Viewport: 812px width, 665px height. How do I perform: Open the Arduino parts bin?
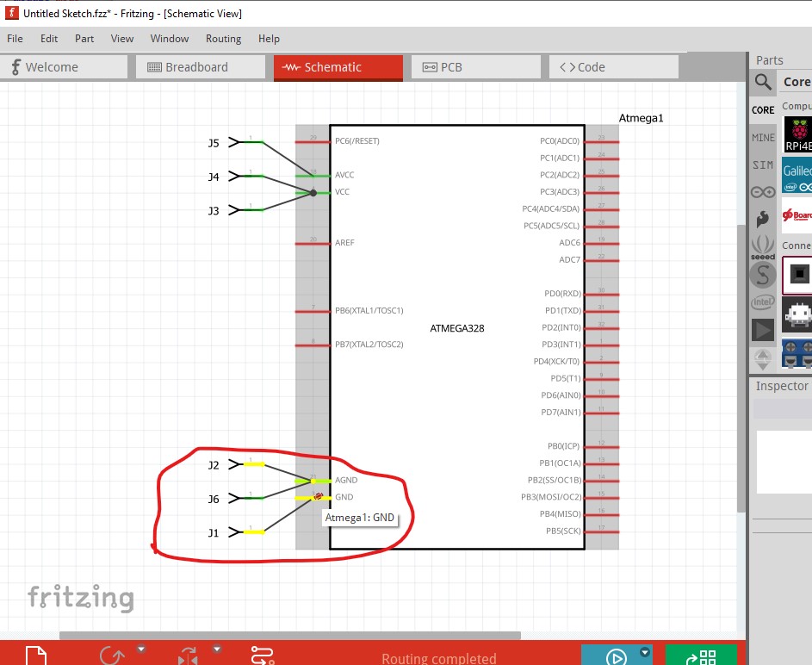point(763,192)
